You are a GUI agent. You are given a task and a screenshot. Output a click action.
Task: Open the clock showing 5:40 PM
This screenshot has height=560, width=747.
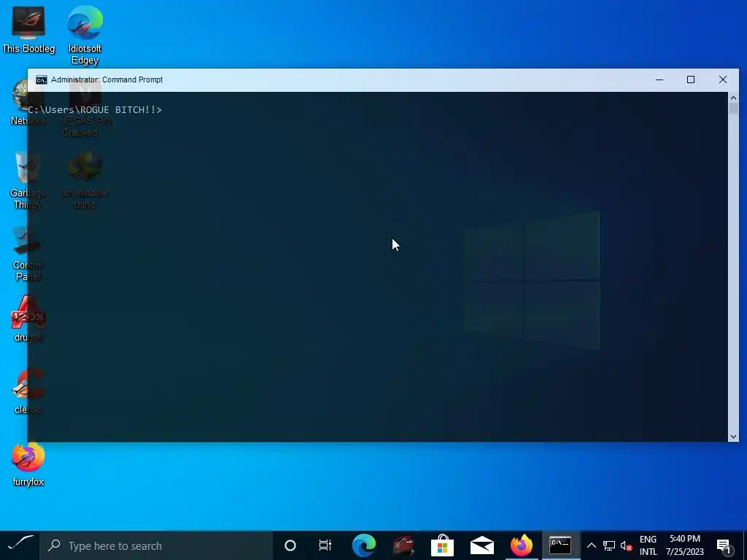(x=684, y=545)
